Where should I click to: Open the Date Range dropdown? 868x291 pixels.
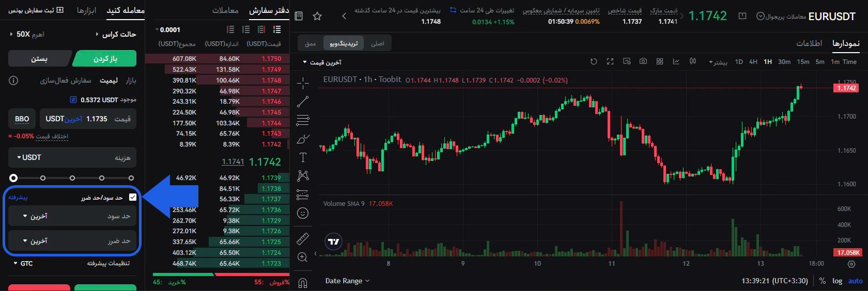coord(347,281)
